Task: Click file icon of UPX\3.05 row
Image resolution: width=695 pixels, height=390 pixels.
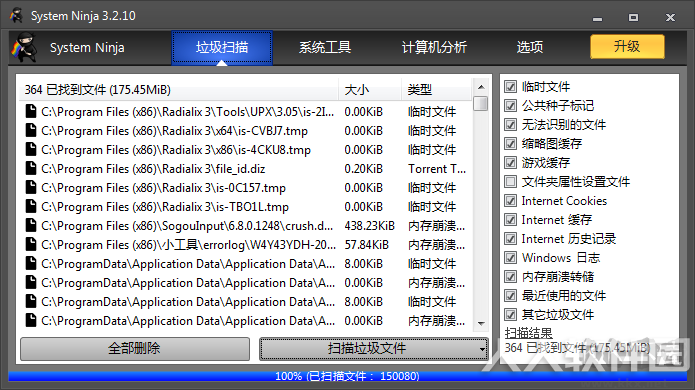Action: (31, 111)
